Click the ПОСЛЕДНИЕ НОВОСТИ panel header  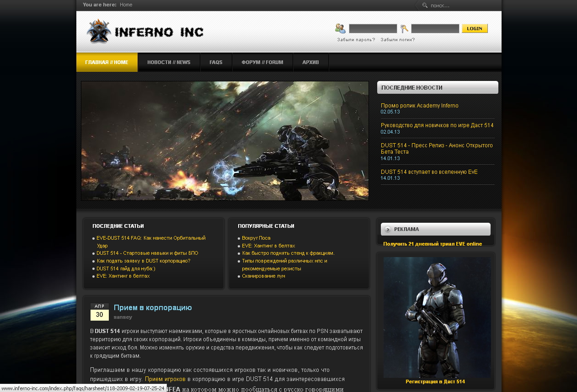tap(438, 87)
